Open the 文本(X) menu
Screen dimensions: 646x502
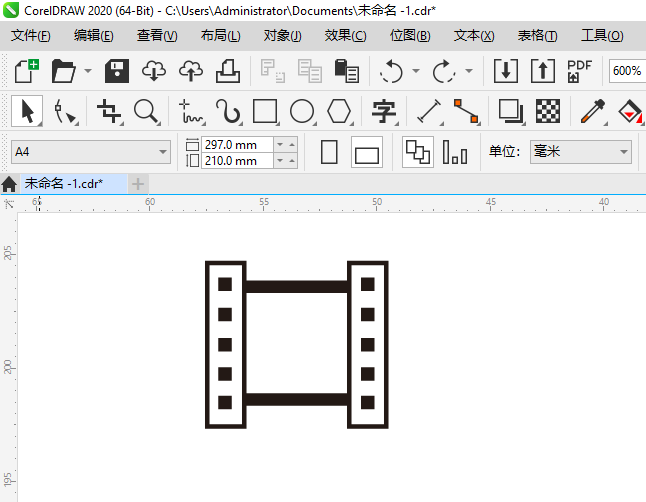(474, 36)
